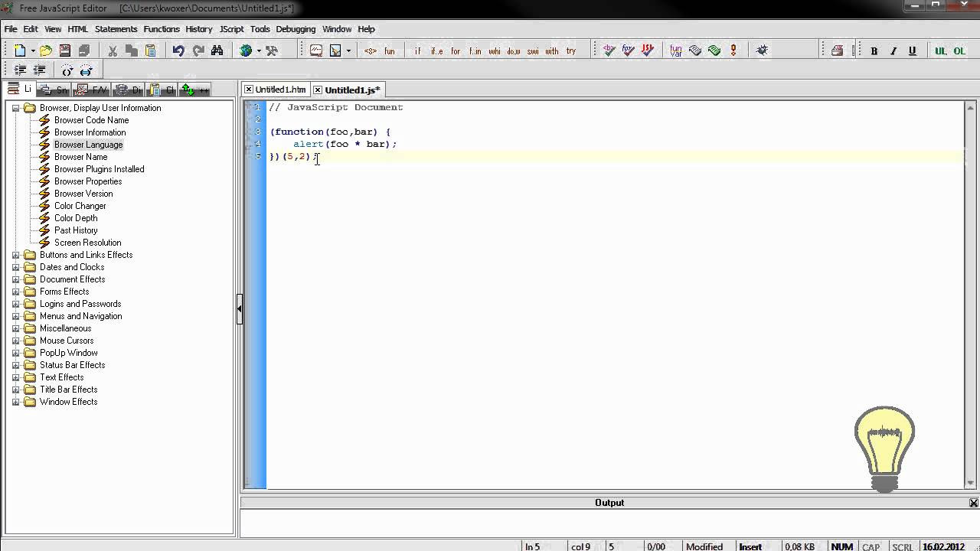Viewport: 980px width, 551px height.
Task: Open the File menu
Action: [11, 29]
